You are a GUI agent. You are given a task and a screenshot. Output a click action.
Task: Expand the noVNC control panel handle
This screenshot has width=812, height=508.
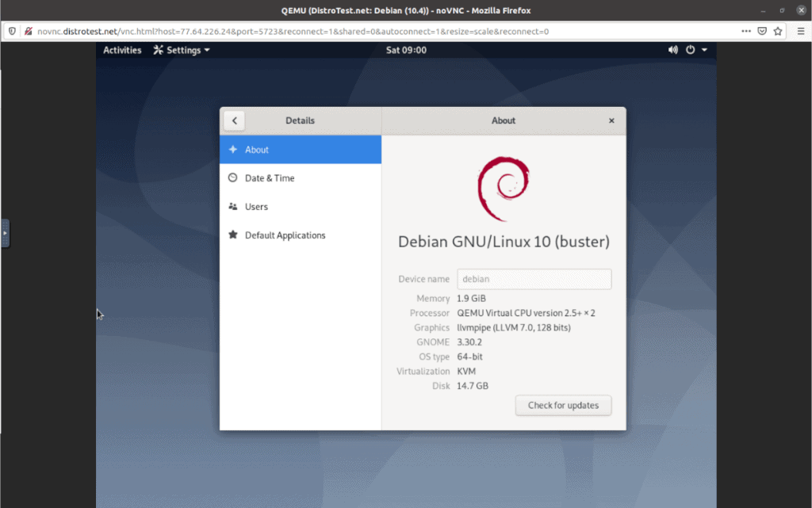[x=5, y=233]
